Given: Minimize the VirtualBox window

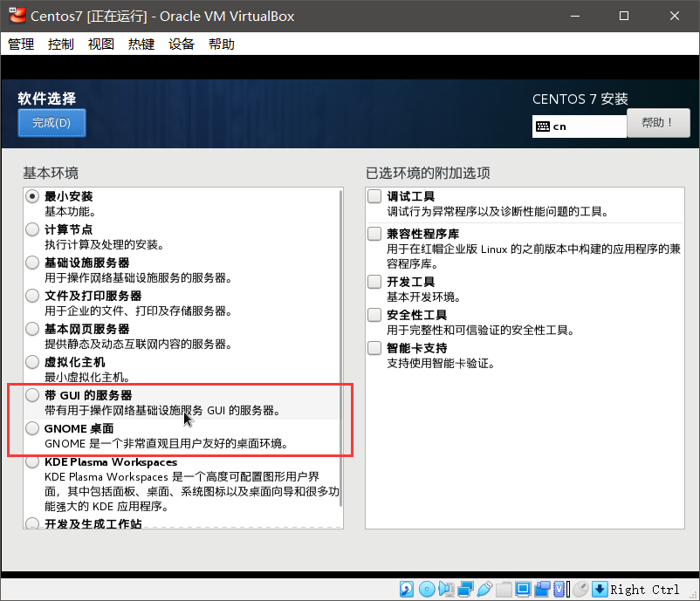Looking at the screenshot, I should (575, 16).
